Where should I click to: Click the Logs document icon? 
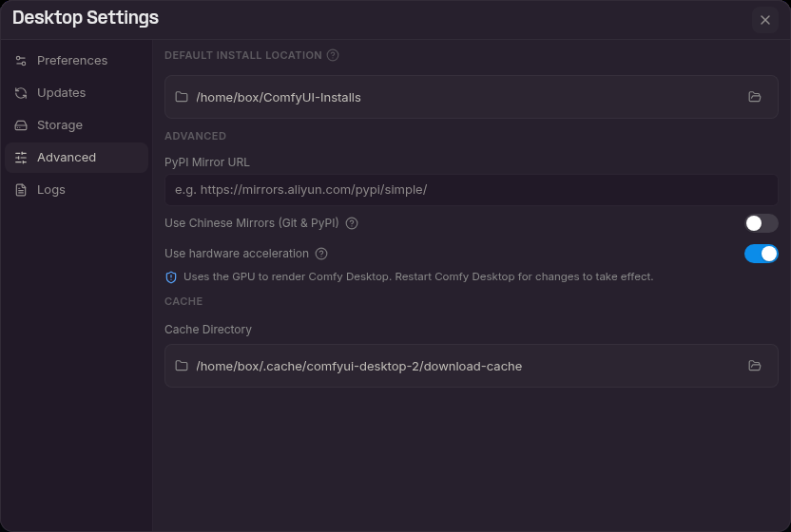click(21, 190)
